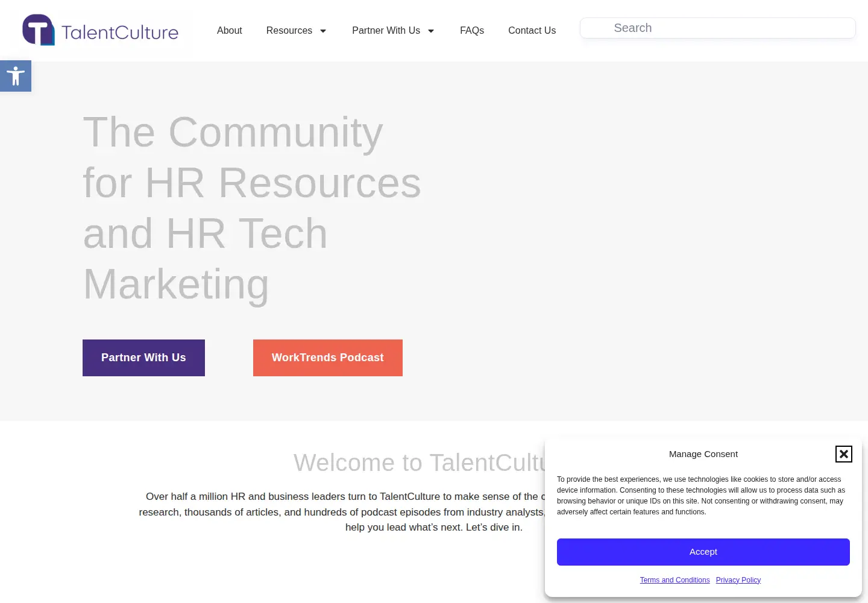The image size is (868, 603).
Task: Open the FAQs menu item
Action: click(x=472, y=31)
